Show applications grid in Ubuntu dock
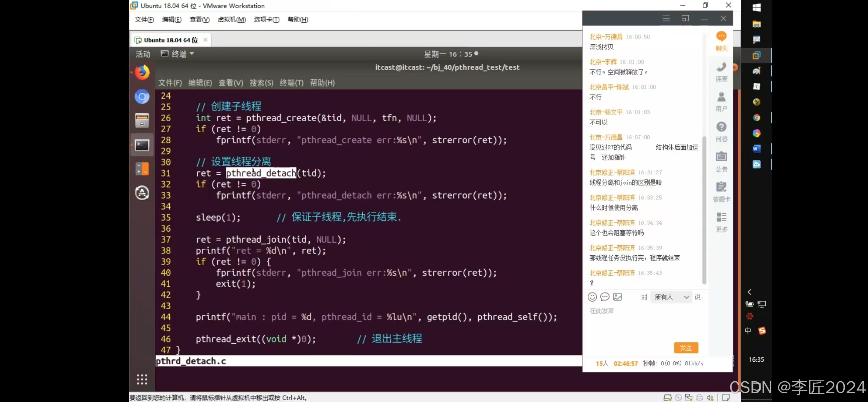Image resolution: width=868 pixels, height=402 pixels. (x=142, y=379)
